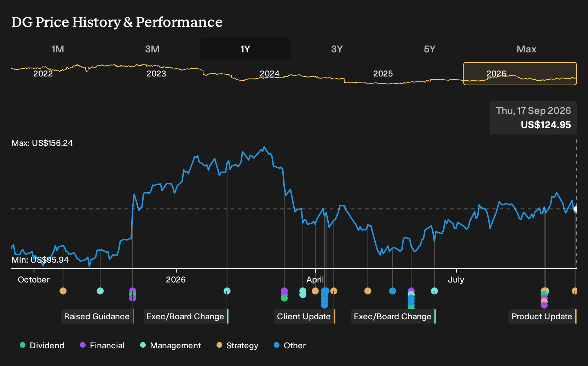
Task: Click the Thu, 17 Sep 2026 date text
Action: 533,111
